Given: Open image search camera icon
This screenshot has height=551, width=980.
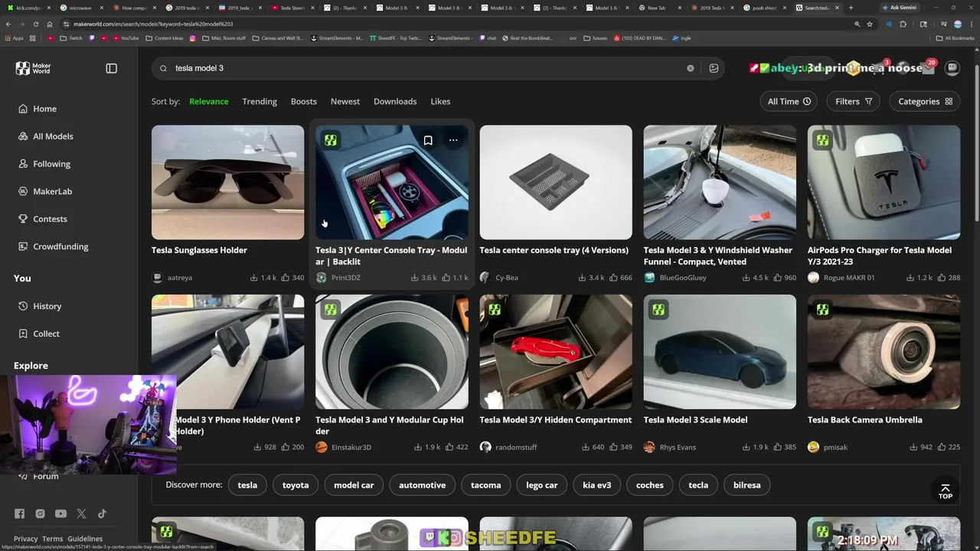Looking at the screenshot, I should (x=714, y=68).
